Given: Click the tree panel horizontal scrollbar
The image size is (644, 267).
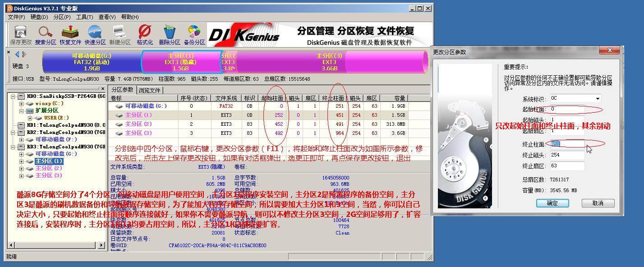Looking at the screenshot, I should (x=56, y=245).
